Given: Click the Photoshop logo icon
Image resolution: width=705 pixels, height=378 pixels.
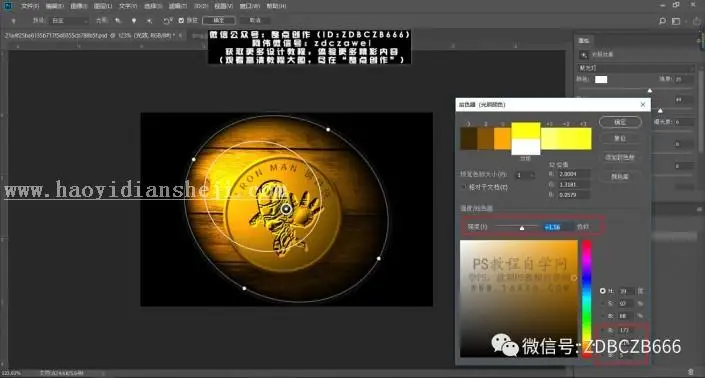Looking at the screenshot, I should (x=9, y=6).
